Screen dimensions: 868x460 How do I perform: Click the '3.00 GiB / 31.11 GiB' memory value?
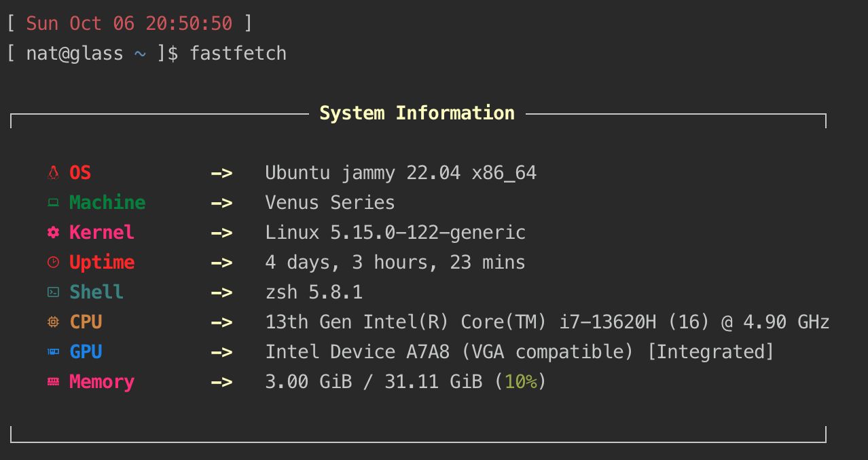(x=374, y=382)
